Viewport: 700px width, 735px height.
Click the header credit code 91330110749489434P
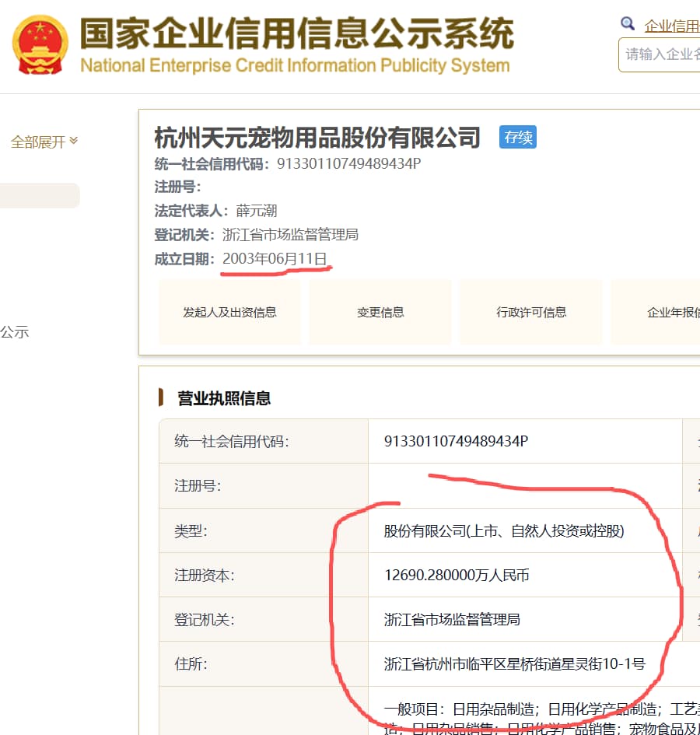tap(348, 163)
